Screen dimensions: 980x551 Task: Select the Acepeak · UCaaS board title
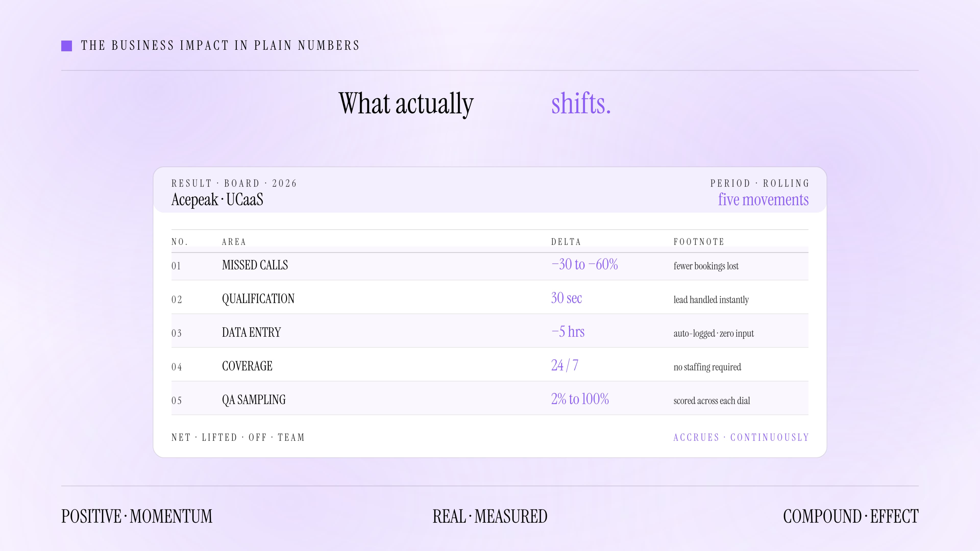(x=217, y=200)
